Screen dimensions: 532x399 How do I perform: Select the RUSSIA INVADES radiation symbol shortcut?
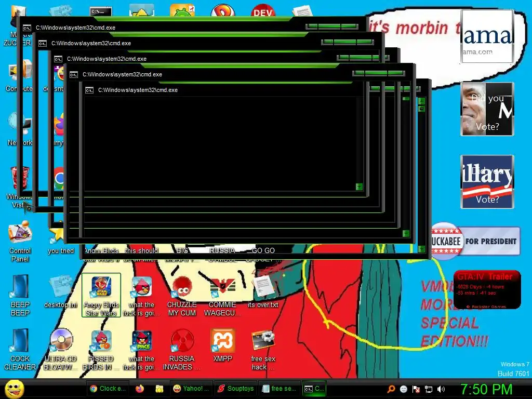tap(182, 350)
